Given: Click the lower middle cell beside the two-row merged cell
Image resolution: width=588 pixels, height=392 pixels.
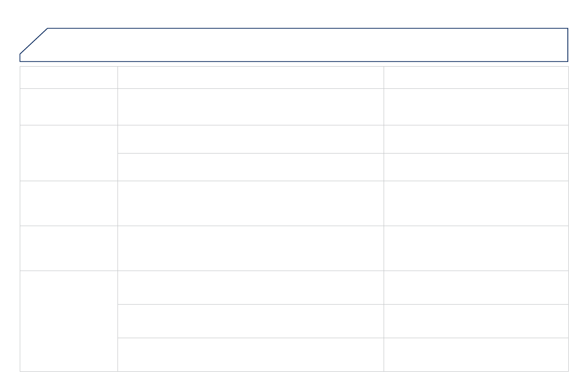Looking at the screenshot, I should click(250, 167).
